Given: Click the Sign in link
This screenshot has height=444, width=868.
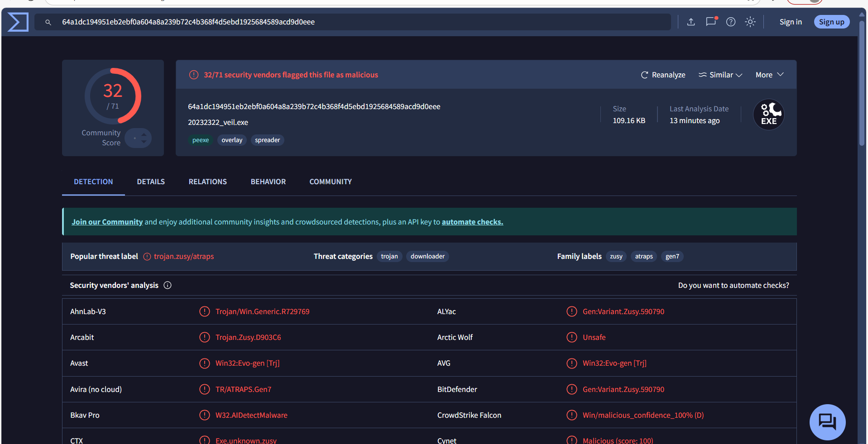Looking at the screenshot, I should (791, 22).
